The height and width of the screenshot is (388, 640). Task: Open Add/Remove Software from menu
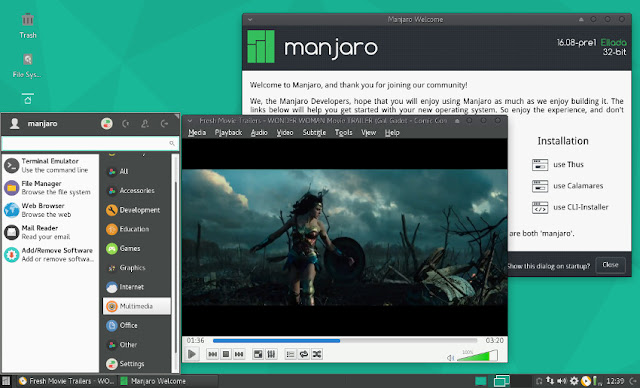coord(50,255)
